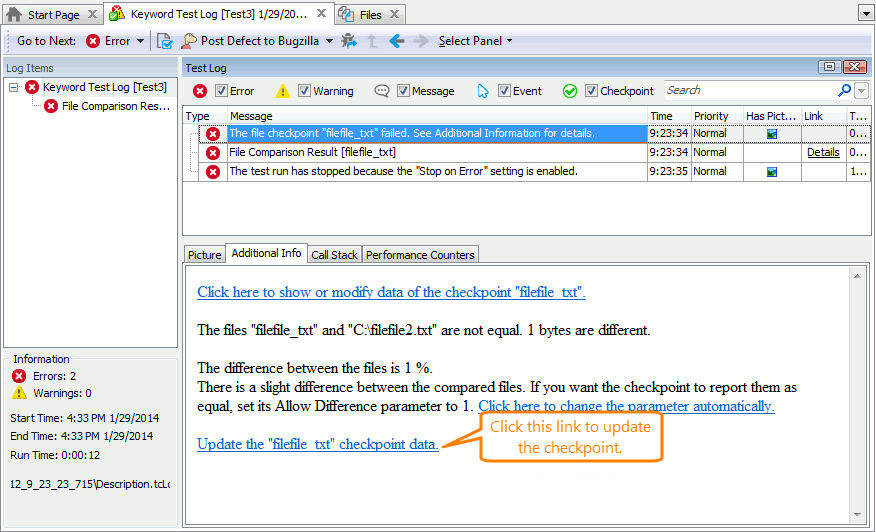Click the Event cursor icon

pyautogui.click(x=483, y=91)
